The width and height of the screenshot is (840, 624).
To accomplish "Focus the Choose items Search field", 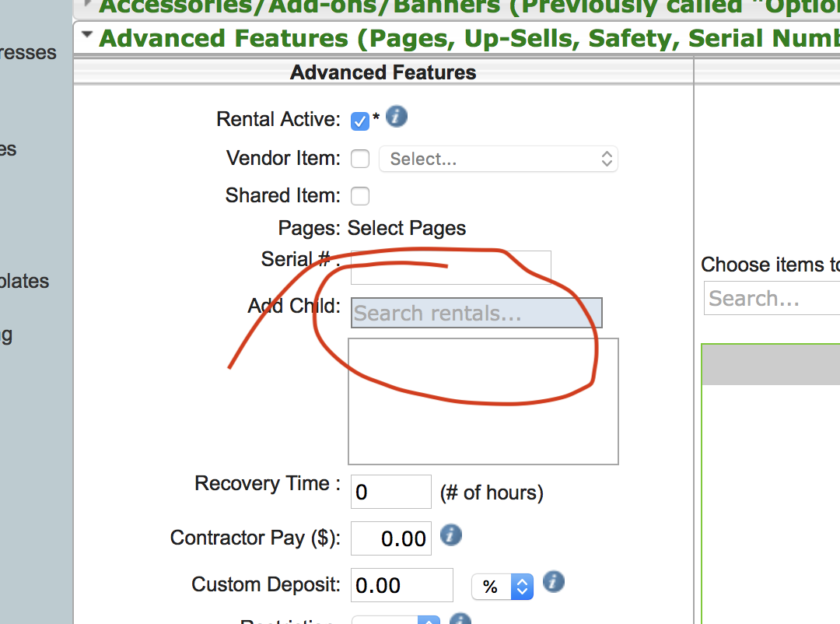I will (x=772, y=299).
